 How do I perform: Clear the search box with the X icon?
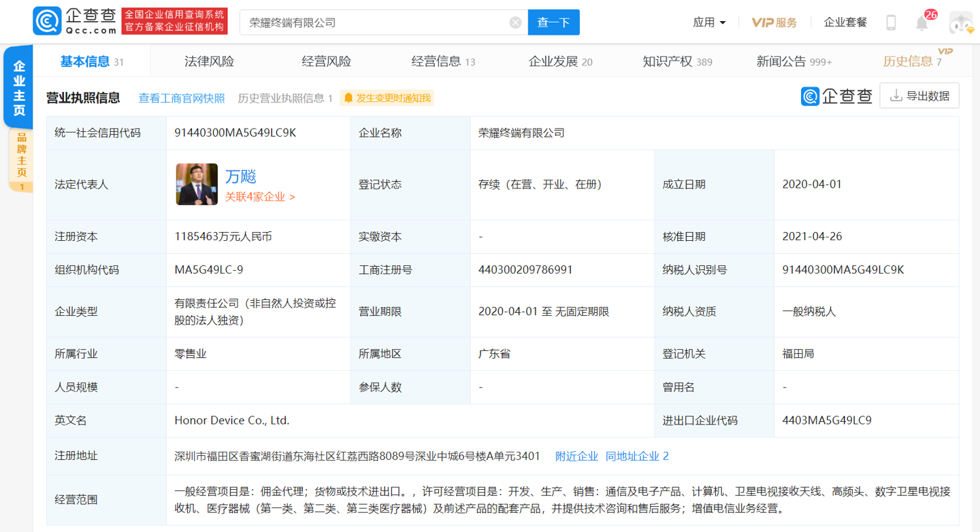click(x=515, y=22)
